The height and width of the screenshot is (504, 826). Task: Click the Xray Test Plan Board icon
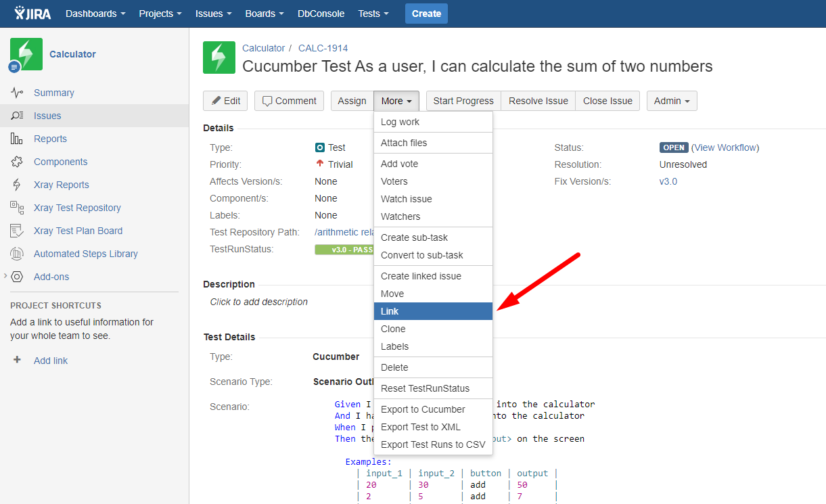17,231
